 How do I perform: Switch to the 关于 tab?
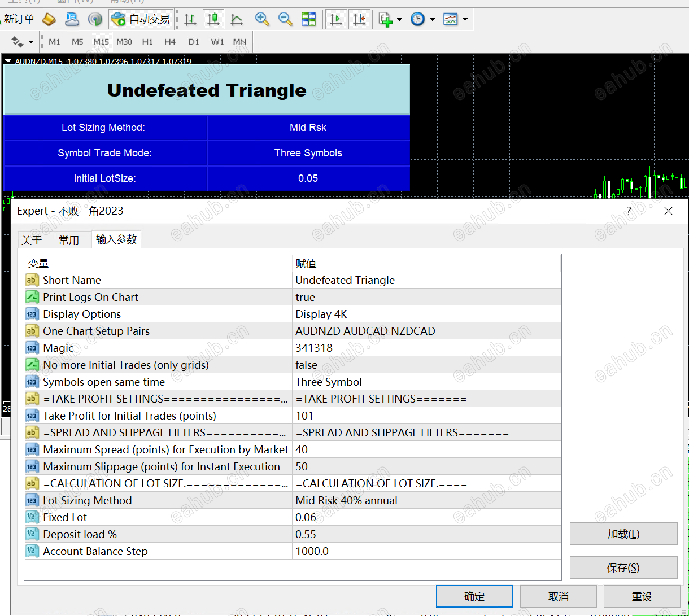[x=32, y=240]
